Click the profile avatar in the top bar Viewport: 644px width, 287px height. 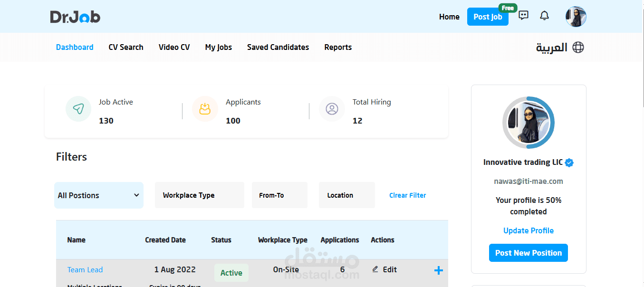click(x=576, y=16)
